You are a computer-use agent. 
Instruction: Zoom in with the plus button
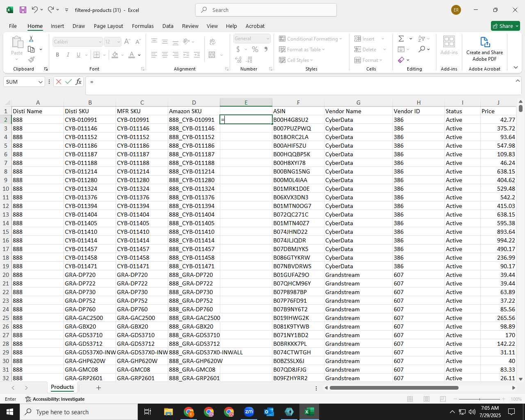[x=503, y=399]
